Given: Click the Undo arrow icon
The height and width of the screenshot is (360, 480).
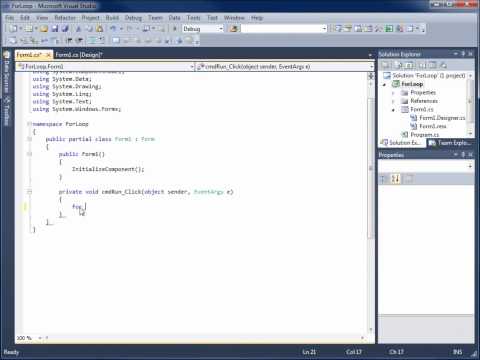Looking at the screenshot, I should click(113, 29).
